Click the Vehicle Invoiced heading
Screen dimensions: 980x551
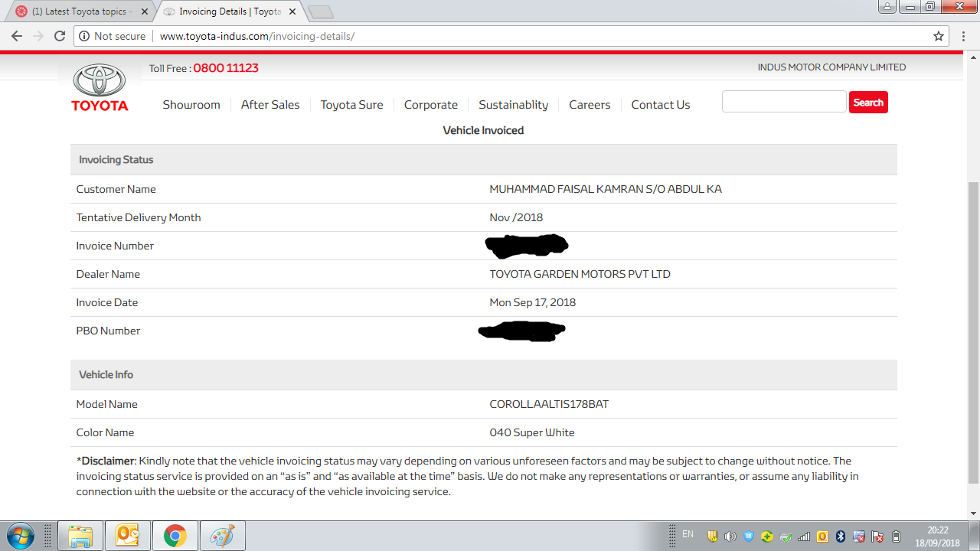(x=483, y=130)
